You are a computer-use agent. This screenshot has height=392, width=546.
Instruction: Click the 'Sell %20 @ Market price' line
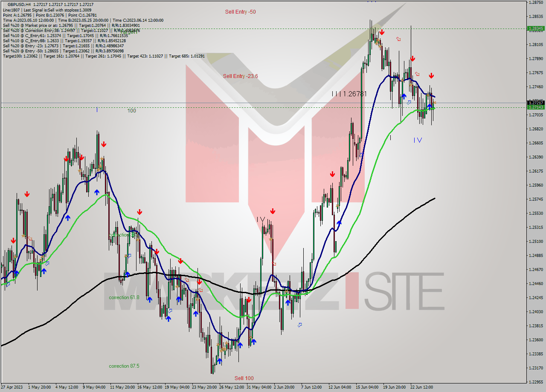click(x=70, y=25)
